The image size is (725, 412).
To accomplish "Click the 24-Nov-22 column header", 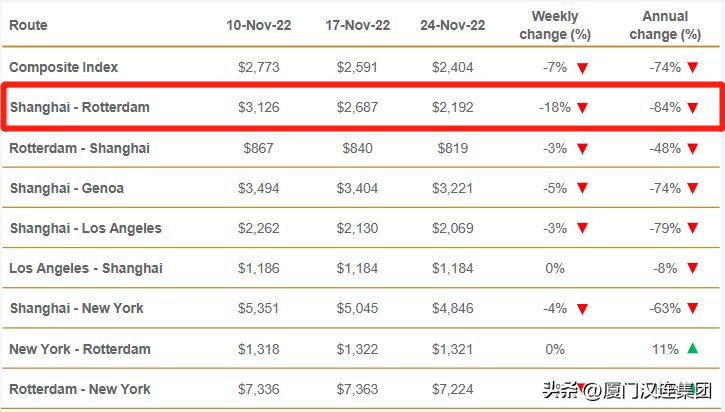I will pyautogui.click(x=452, y=25).
